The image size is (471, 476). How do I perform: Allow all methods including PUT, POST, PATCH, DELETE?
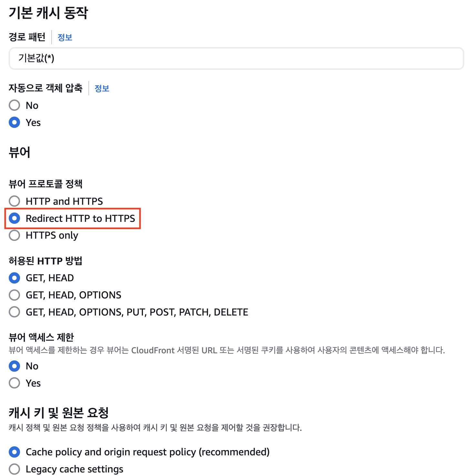coord(15,312)
